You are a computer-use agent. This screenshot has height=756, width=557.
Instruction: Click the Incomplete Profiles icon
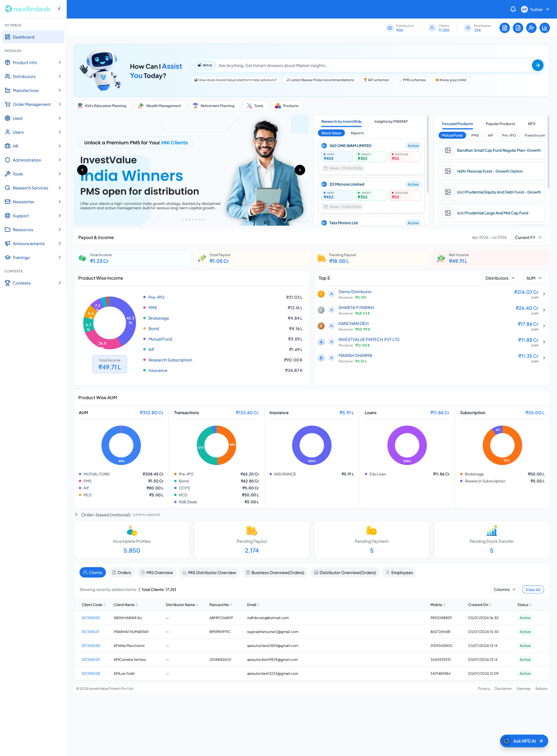tap(132, 531)
